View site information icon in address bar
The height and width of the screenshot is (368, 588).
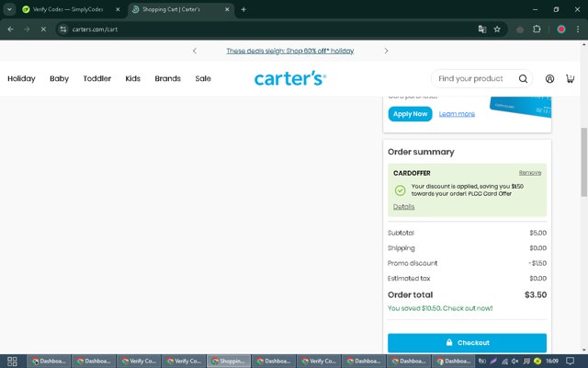coord(63,29)
